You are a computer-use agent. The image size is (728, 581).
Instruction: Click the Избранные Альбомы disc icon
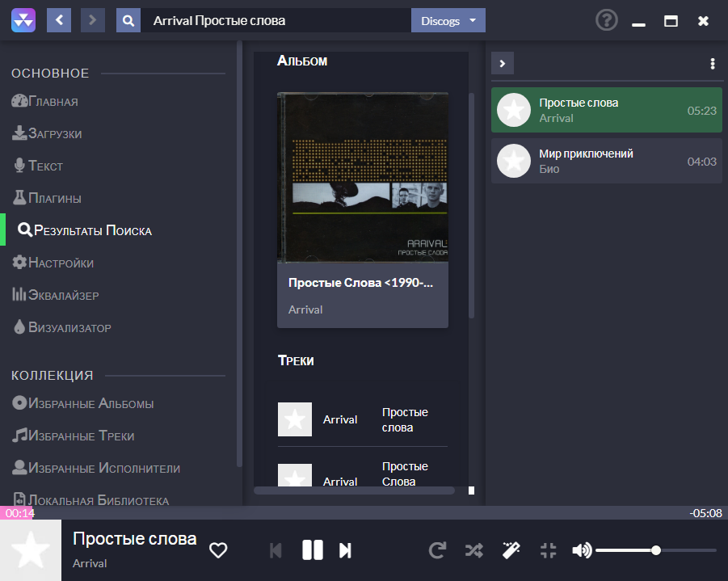click(x=19, y=402)
